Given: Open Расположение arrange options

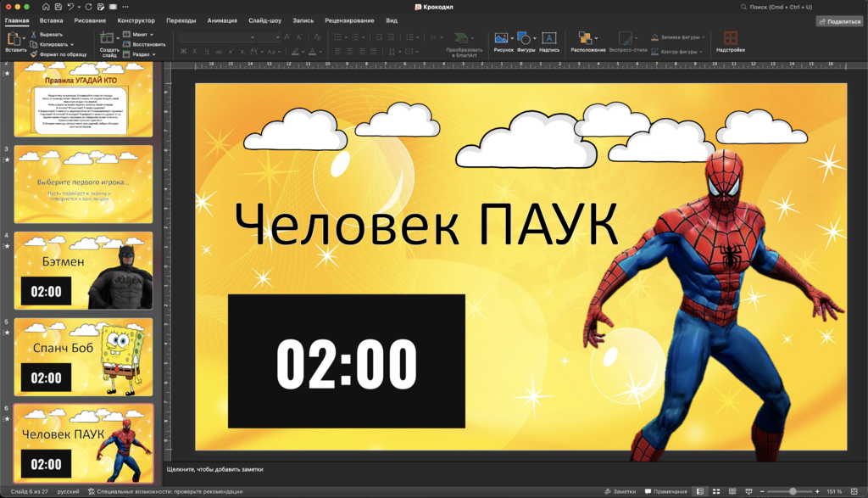Looking at the screenshot, I should tap(588, 42).
